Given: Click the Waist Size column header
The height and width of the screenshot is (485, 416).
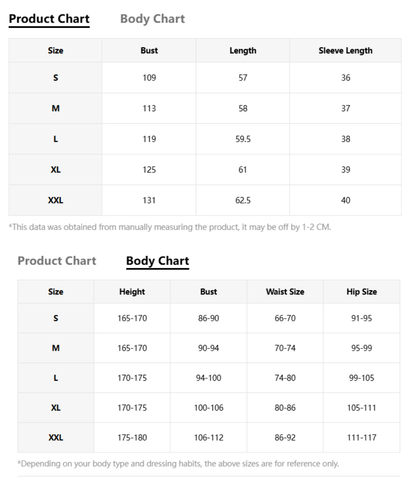Looking at the screenshot, I should click(x=285, y=292).
